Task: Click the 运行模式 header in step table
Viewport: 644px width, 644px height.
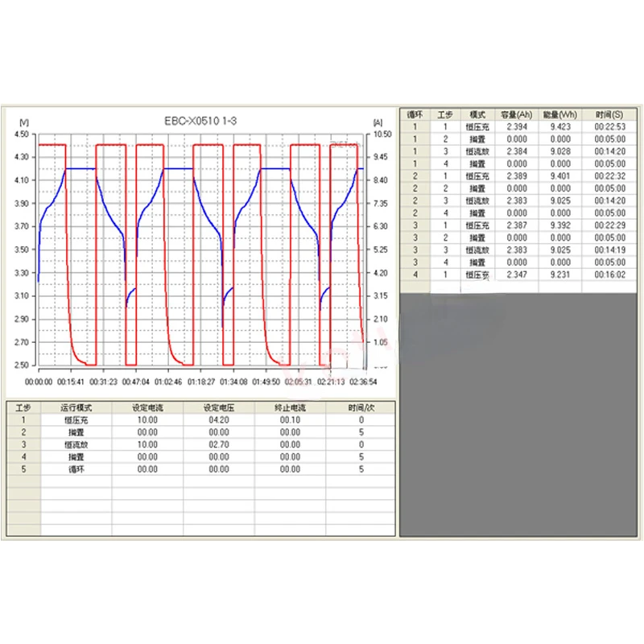Action: pos(76,408)
